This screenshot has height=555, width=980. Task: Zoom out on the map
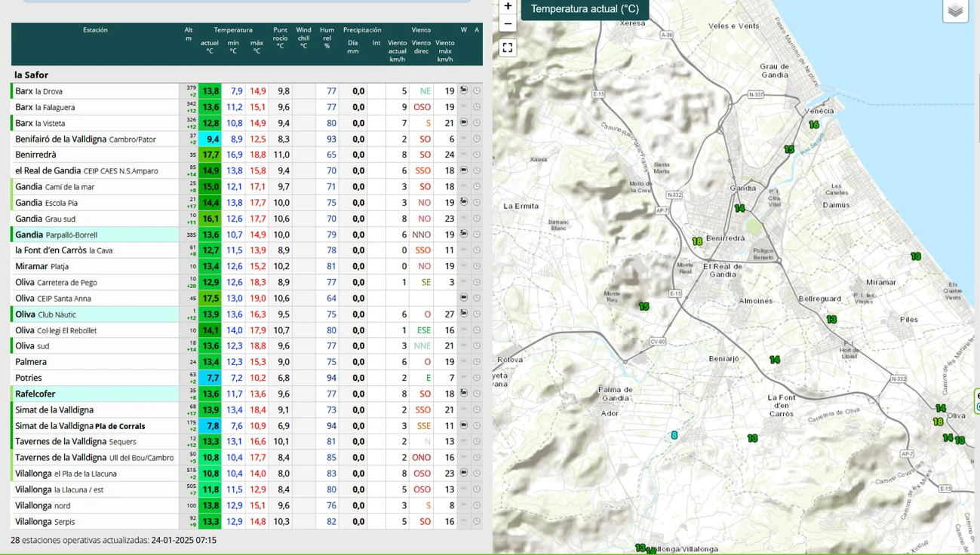(x=508, y=23)
